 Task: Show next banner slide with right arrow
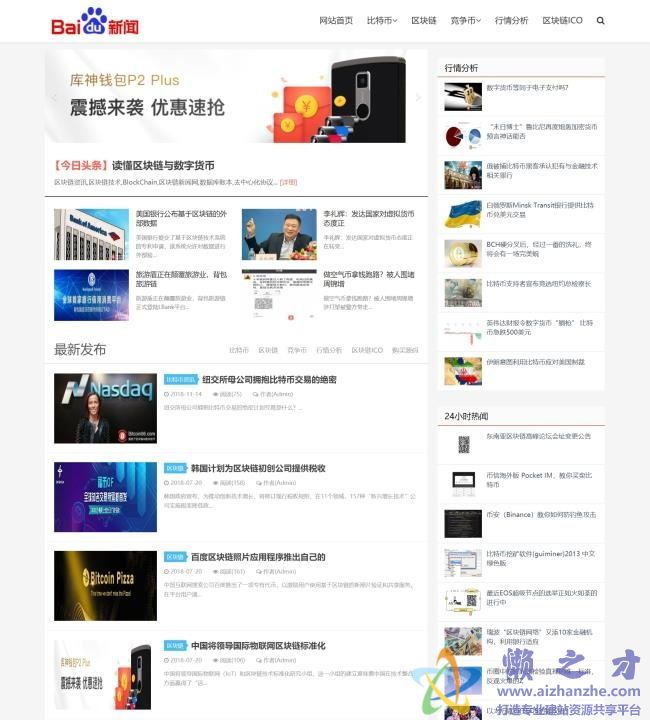pos(418,97)
